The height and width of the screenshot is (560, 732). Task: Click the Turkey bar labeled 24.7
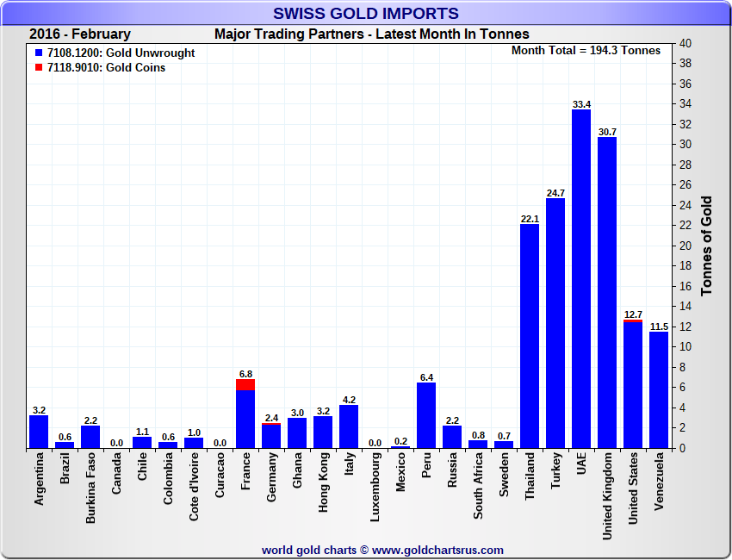click(555, 323)
